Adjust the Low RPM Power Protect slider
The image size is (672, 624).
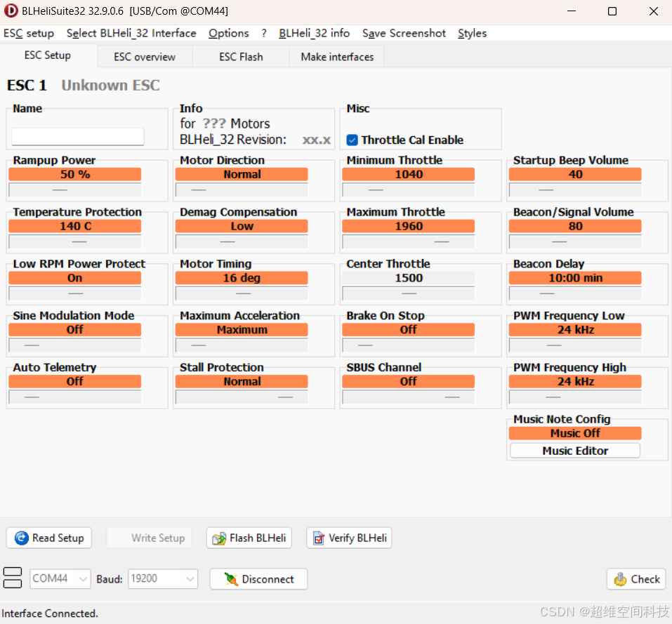[74, 293]
